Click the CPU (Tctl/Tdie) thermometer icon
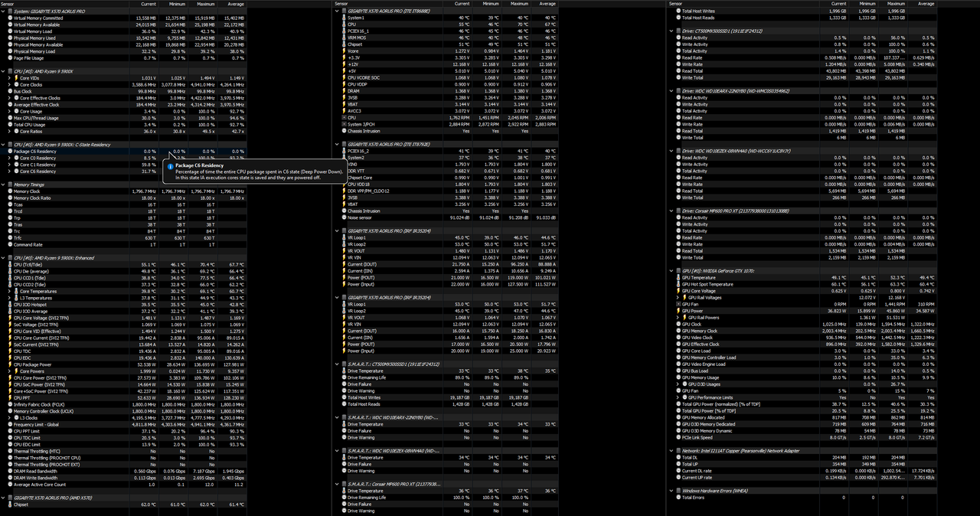Image resolution: width=980 pixels, height=516 pixels. pyautogui.click(x=10, y=264)
